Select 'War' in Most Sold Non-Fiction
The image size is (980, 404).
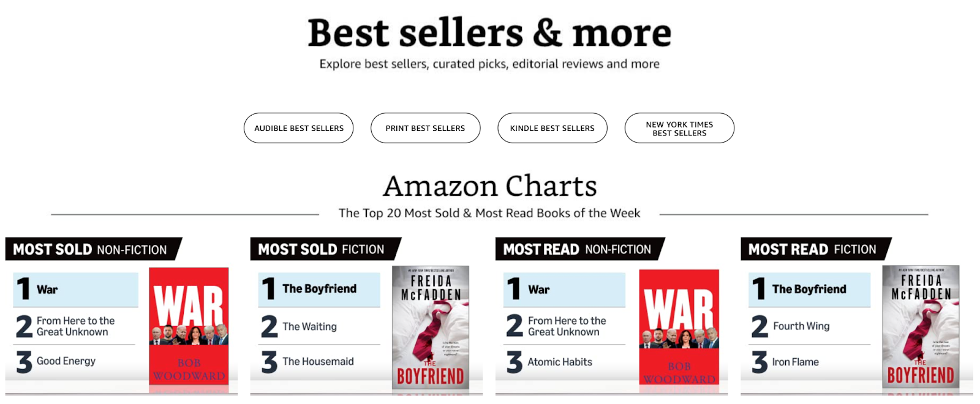click(x=48, y=289)
